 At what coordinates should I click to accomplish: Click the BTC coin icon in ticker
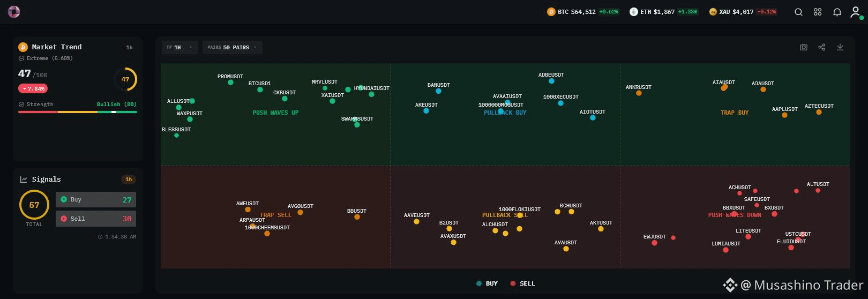[x=551, y=12]
